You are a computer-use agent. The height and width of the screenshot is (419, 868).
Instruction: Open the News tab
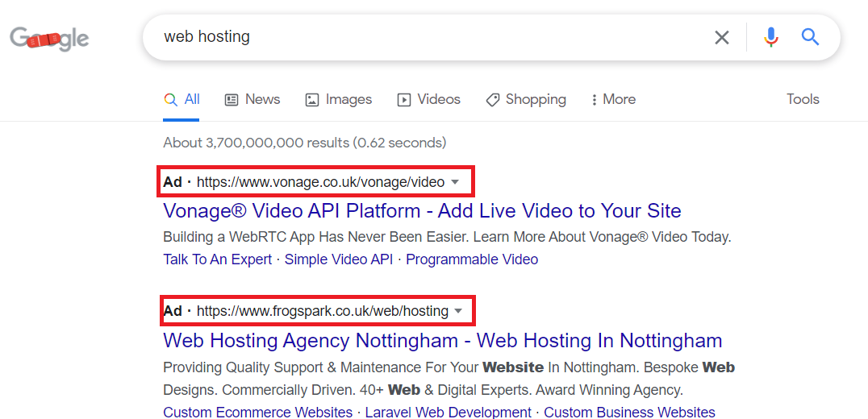[x=252, y=99]
